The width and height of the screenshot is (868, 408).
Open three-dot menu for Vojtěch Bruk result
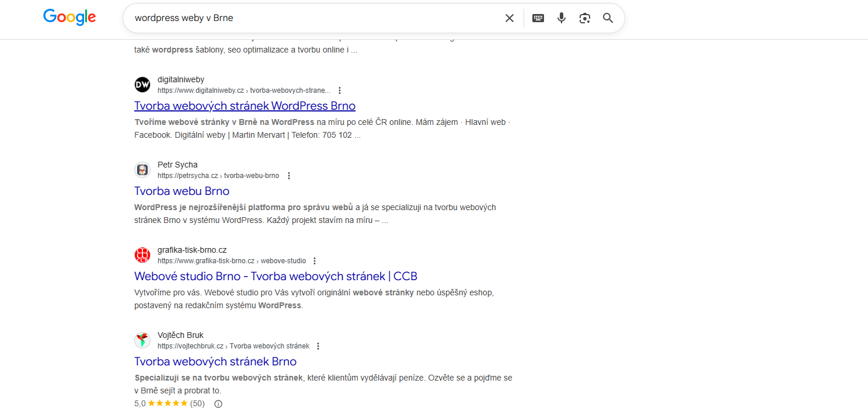point(318,346)
